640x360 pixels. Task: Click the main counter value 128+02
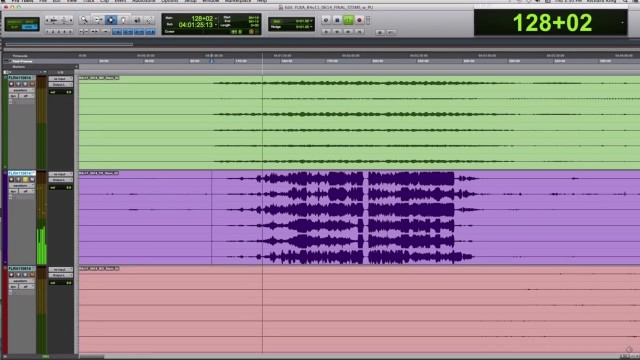(x=202, y=18)
